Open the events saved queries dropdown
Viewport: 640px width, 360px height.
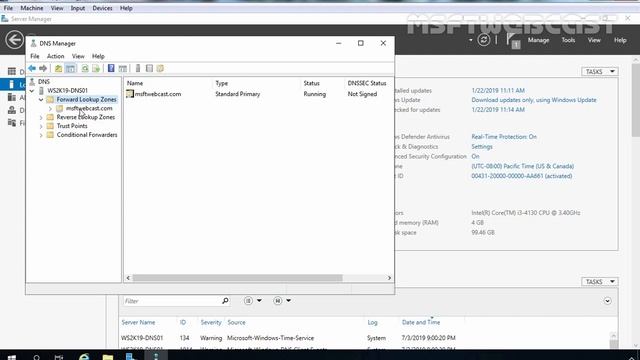282,301
